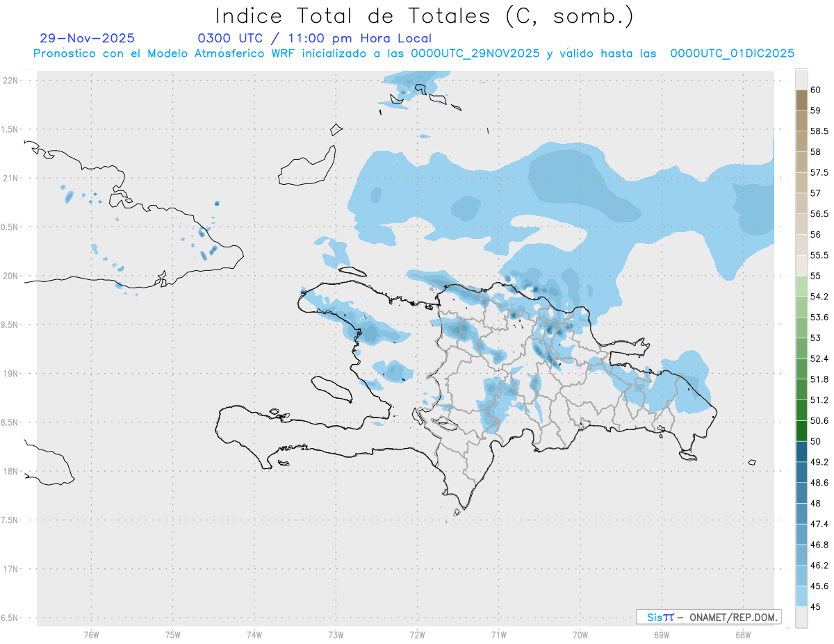Click the colorbar label '47.4'
Screen dimensions: 834x644
[819, 524]
